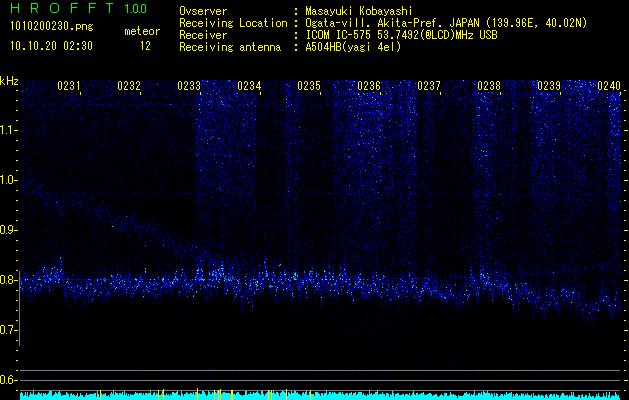Click the Receiving Location label
Image resolution: width=629 pixels, height=400 pixels.
(x=233, y=24)
